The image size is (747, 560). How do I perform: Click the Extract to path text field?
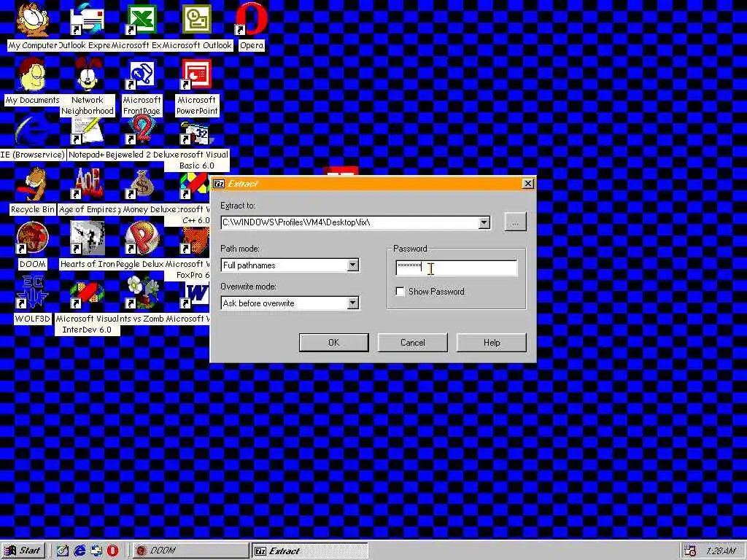[349, 222]
